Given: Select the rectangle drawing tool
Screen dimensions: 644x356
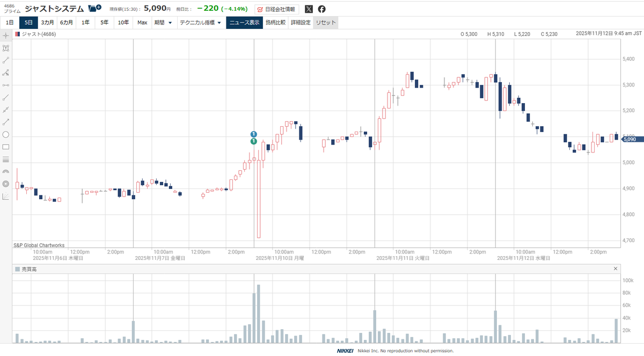Looking at the screenshot, I should pos(6,147).
